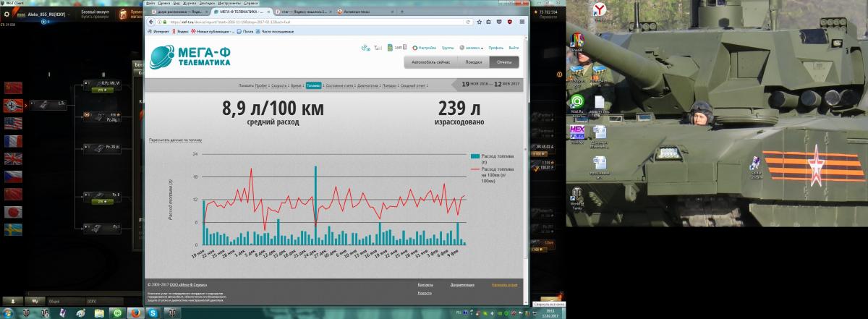Open the Mail.Ru Agent desktop icon
The image size is (868, 319).
click(577, 103)
